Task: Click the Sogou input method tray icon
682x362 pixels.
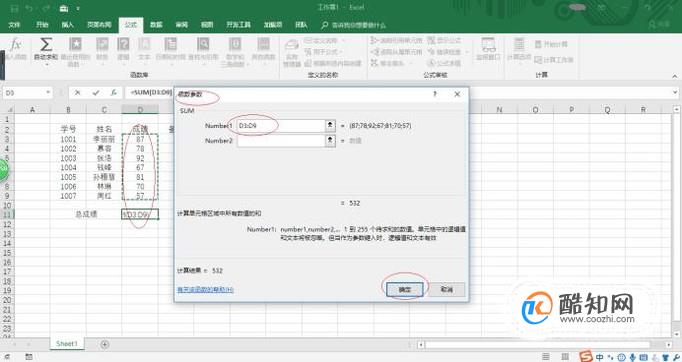Action: pyautogui.click(x=586, y=357)
